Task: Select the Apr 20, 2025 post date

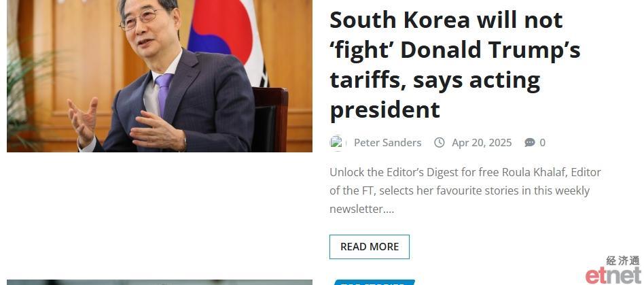Action: 482,143
